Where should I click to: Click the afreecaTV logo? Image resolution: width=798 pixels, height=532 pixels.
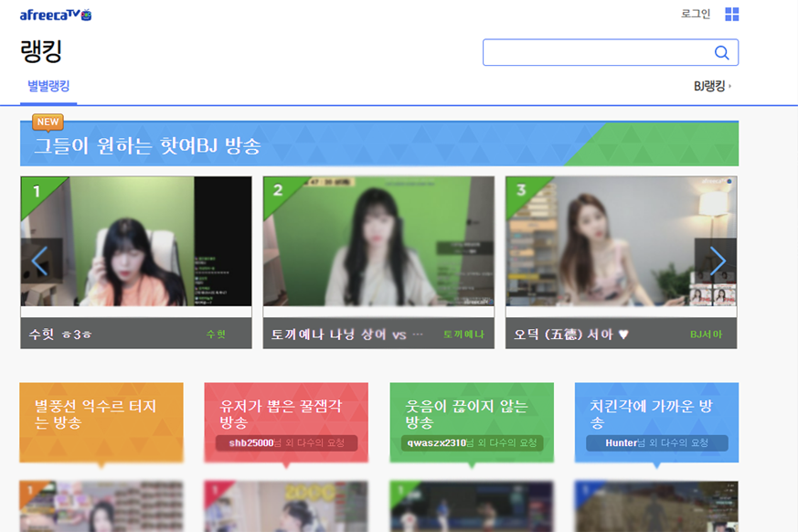[57, 14]
